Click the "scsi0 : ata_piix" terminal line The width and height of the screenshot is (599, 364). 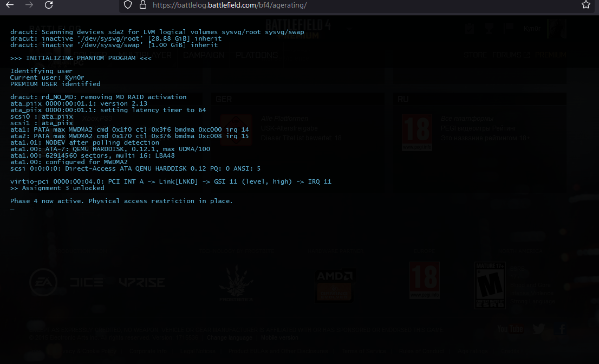pos(41,116)
